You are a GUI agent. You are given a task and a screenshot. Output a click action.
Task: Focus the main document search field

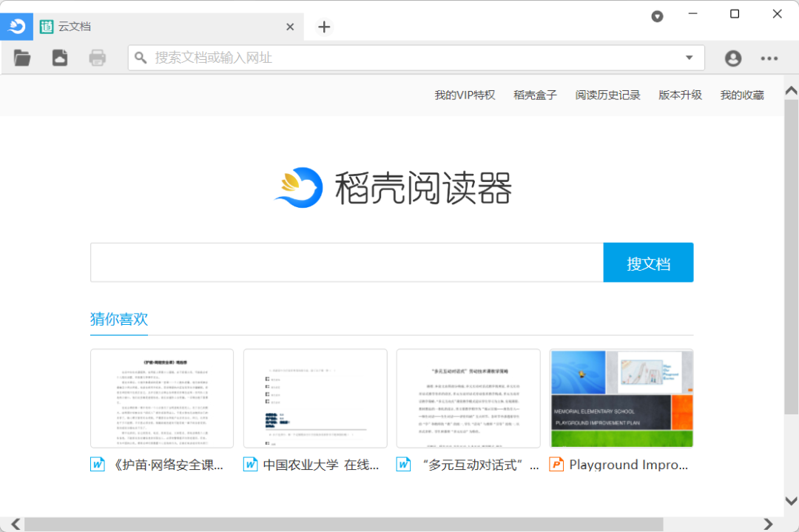click(346, 263)
